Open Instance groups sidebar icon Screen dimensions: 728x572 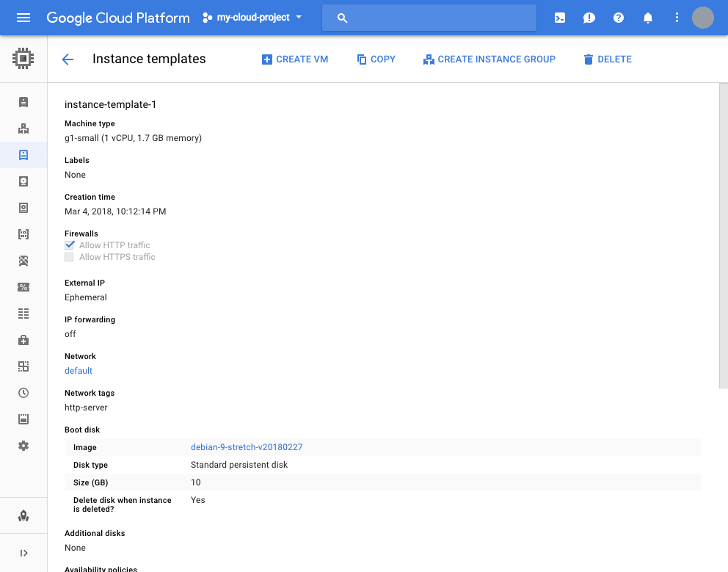pyautogui.click(x=23, y=128)
